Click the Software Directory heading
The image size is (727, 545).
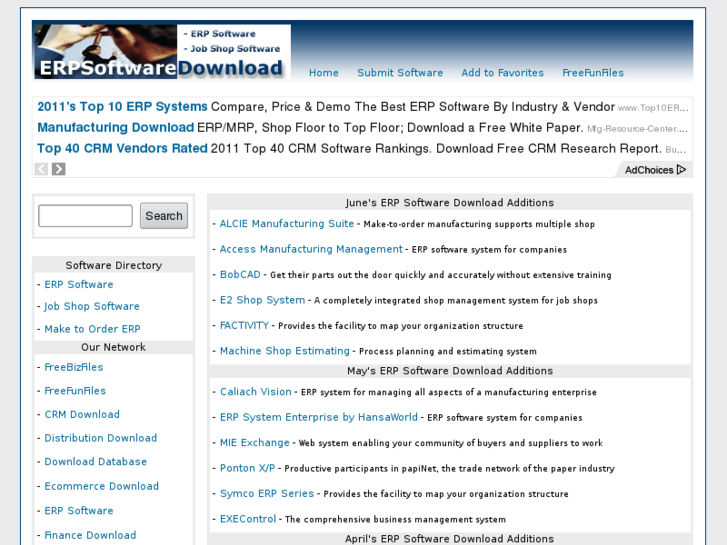(114, 265)
